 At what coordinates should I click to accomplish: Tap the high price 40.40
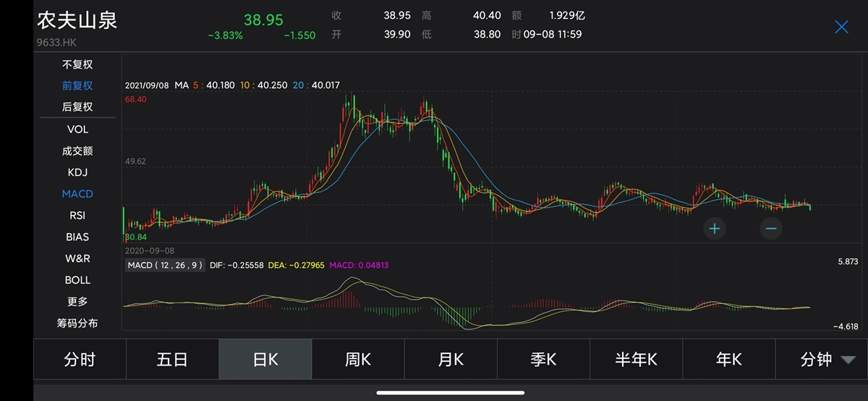[x=487, y=14]
